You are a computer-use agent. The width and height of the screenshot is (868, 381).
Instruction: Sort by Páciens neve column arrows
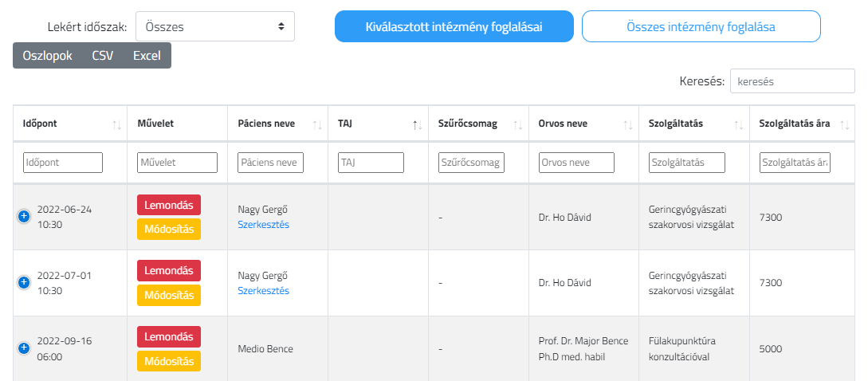click(317, 125)
